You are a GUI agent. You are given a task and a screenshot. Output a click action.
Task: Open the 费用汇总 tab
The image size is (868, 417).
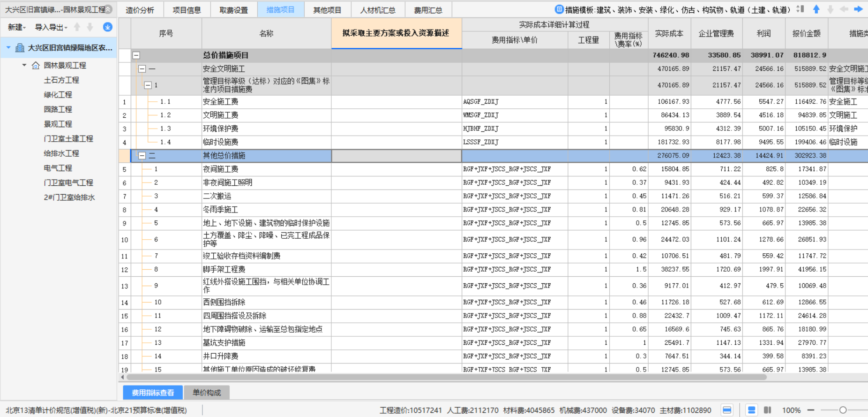pyautogui.click(x=428, y=10)
